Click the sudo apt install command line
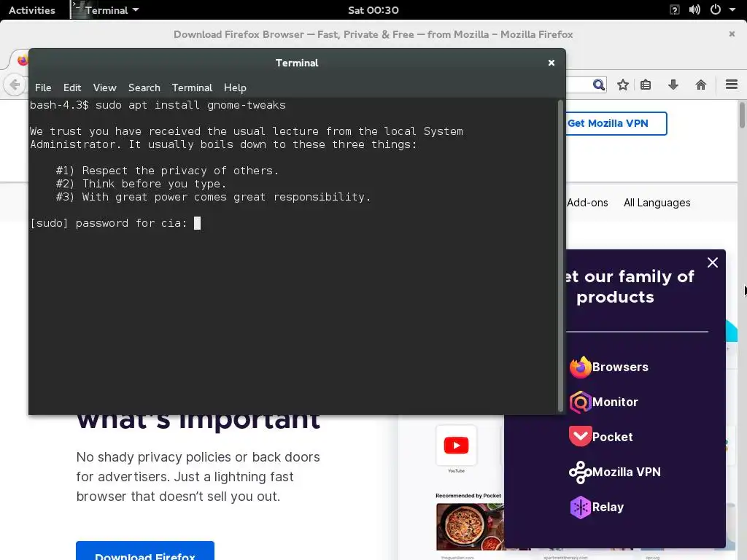747x560 pixels. tap(158, 105)
